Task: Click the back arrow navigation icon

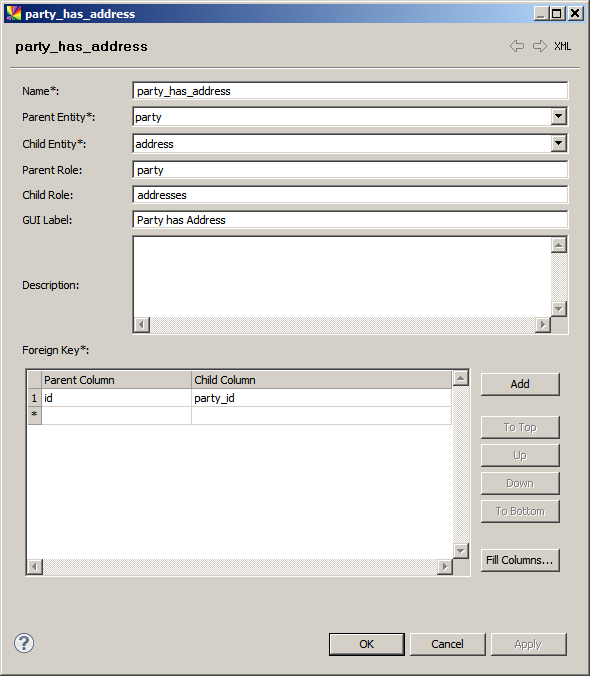Action: pyautogui.click(x=517, y=46)
